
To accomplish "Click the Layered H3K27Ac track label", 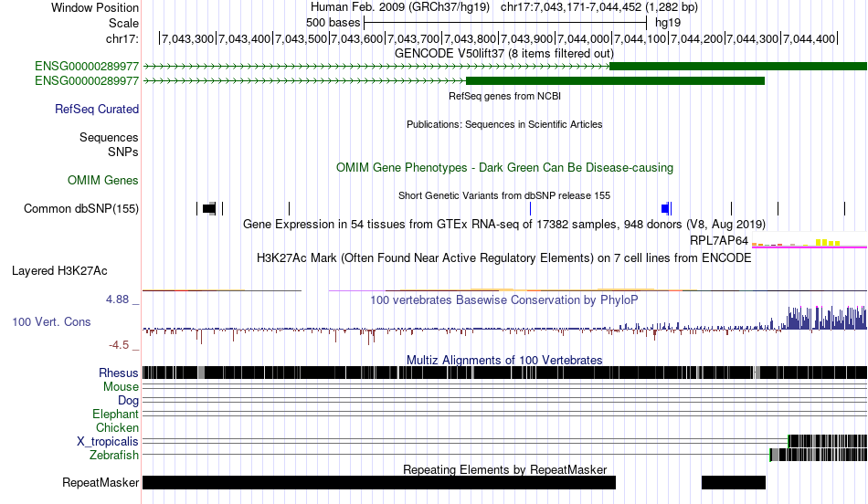I will point(59,270).
